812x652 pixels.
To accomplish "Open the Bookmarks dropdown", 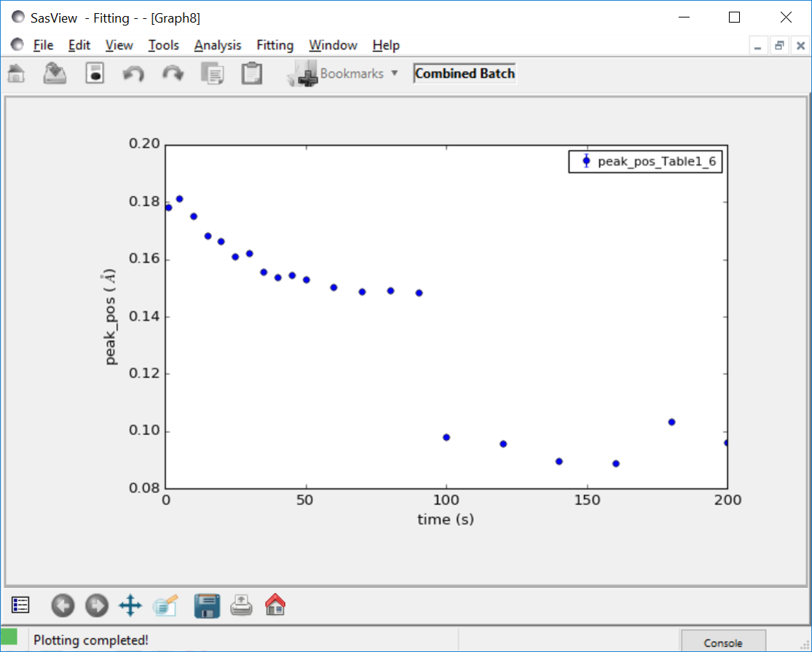I will pyautogui.click(x=357, y=73).
